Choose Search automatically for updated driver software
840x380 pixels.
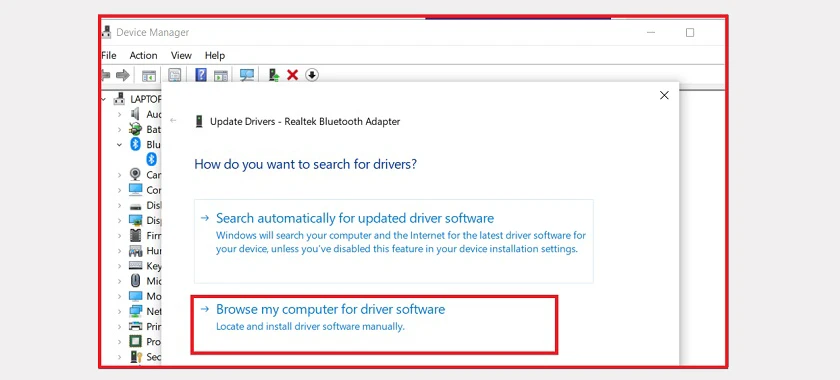pos(394,241)
